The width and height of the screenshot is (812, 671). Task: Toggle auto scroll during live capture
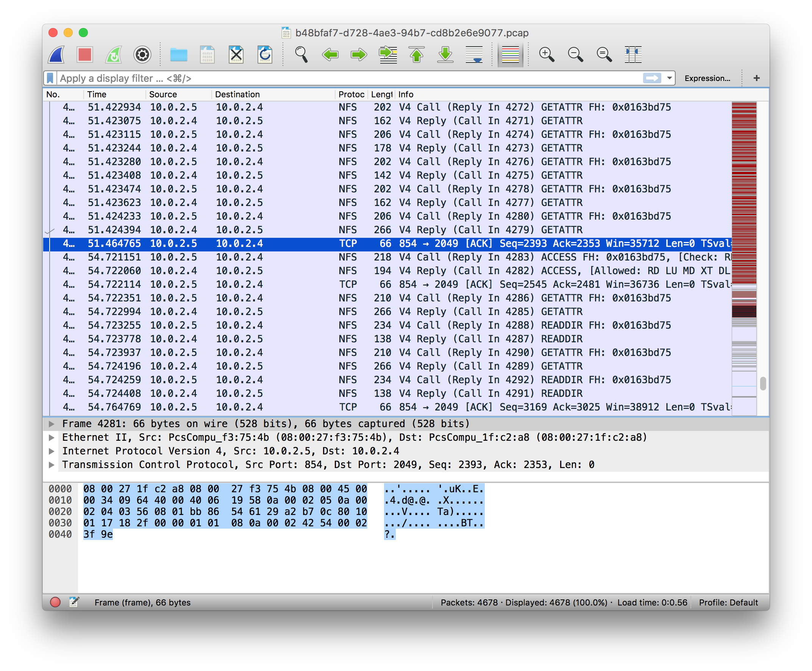click(x=474, y=55)
